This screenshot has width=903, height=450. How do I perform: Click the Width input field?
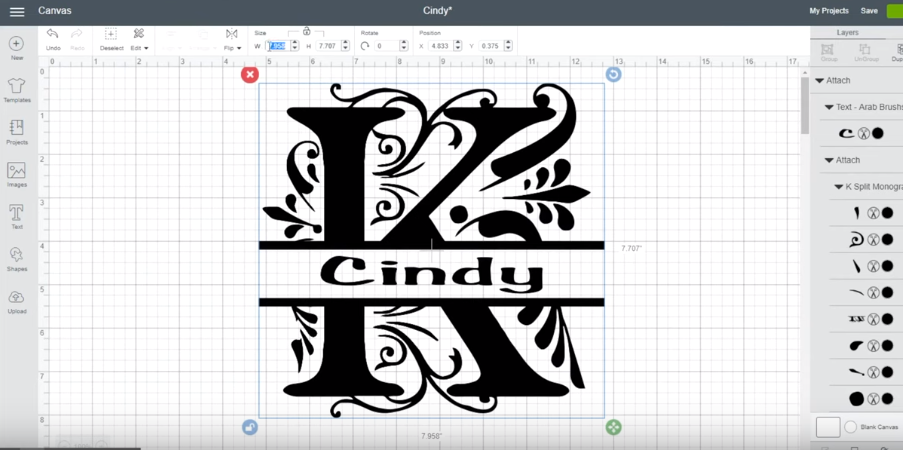pyautogui.click(x=278, y=46)
